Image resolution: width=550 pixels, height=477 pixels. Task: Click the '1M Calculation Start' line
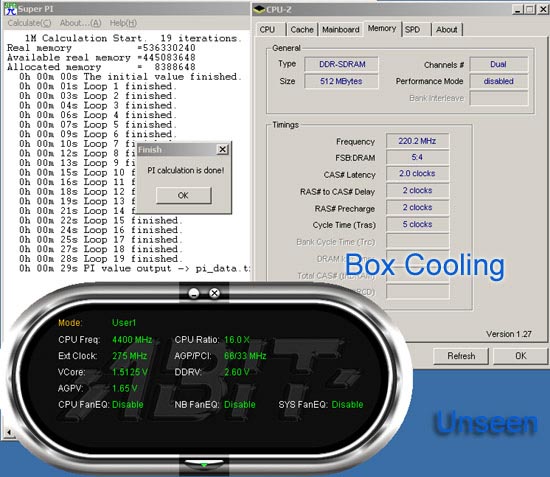[133, 38]
